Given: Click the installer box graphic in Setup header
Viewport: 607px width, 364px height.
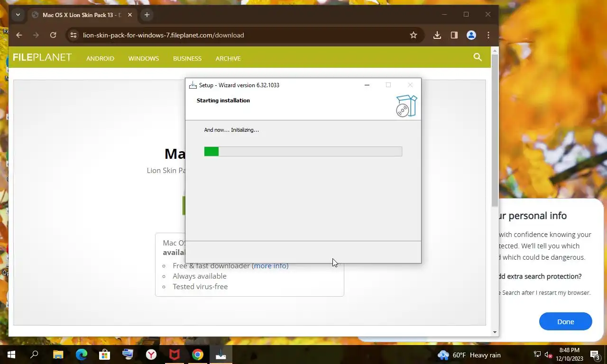Looking at the screenshot, I should [406, 106].
